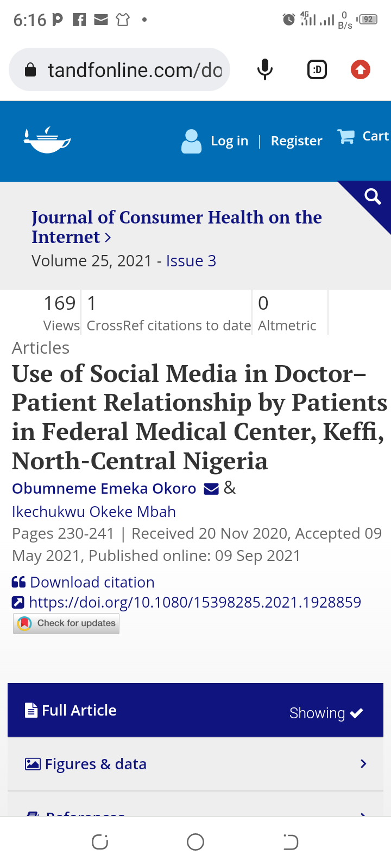
Task: Open the journal title chevron link
Action: 108,238
